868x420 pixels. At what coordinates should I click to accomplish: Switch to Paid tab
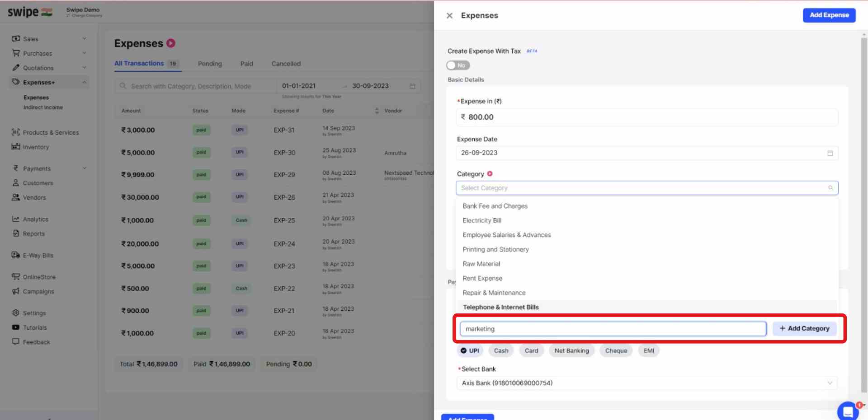[x=246, y=64]
